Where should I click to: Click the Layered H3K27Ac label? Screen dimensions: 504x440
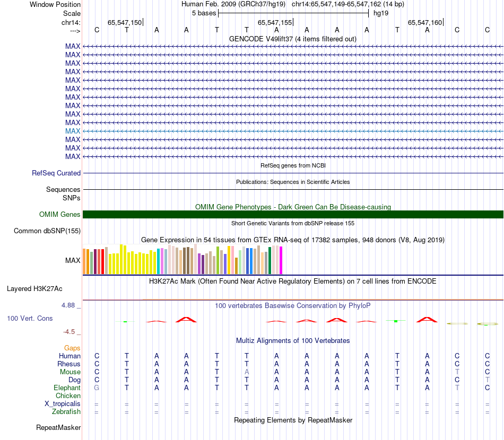pos(34,289)
